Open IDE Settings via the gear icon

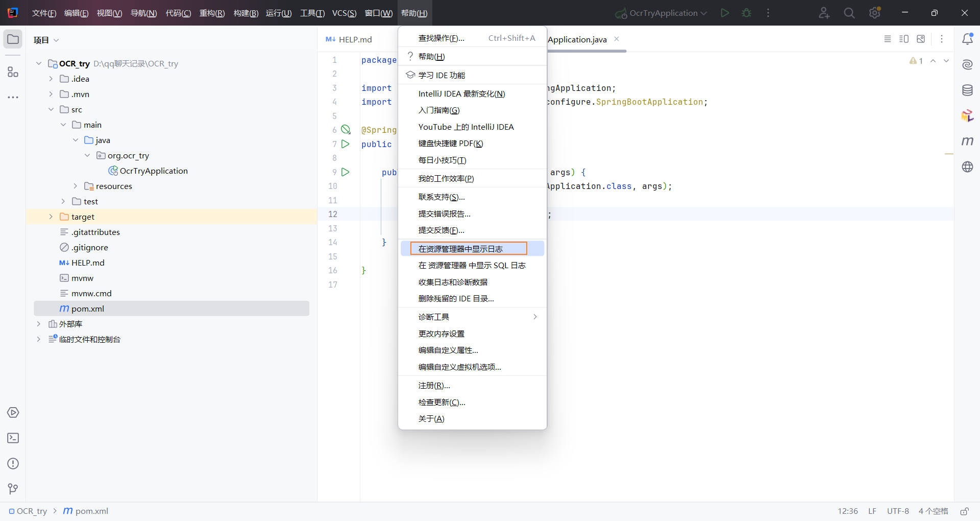875,13
